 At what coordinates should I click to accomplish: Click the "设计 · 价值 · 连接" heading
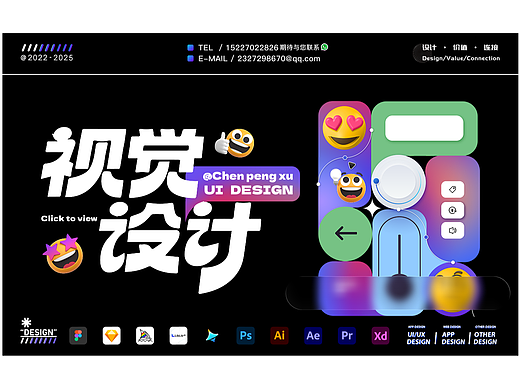460,47
